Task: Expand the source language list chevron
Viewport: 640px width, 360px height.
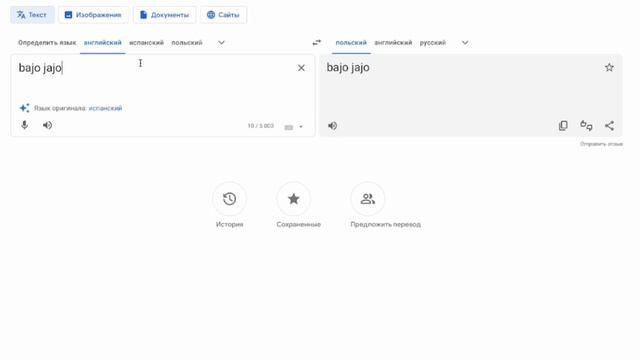Action: pos(221,42)
